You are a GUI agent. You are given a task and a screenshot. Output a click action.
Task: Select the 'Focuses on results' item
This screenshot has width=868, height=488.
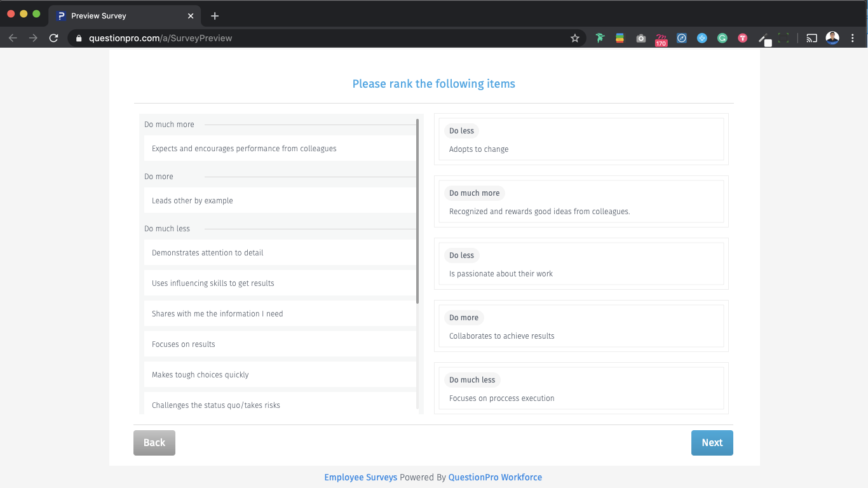pyautogui.click(x=280, y=344)
